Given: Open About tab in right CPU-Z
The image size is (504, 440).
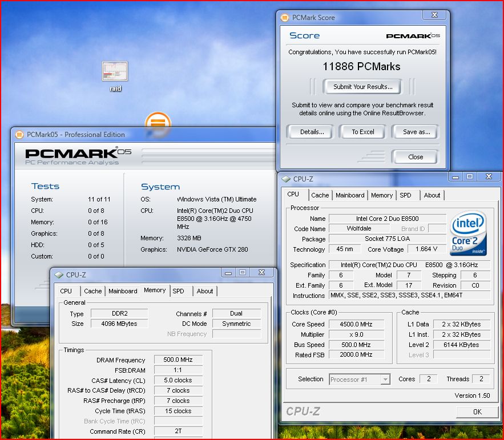Looking at the screenshot, I should [432, 195].
